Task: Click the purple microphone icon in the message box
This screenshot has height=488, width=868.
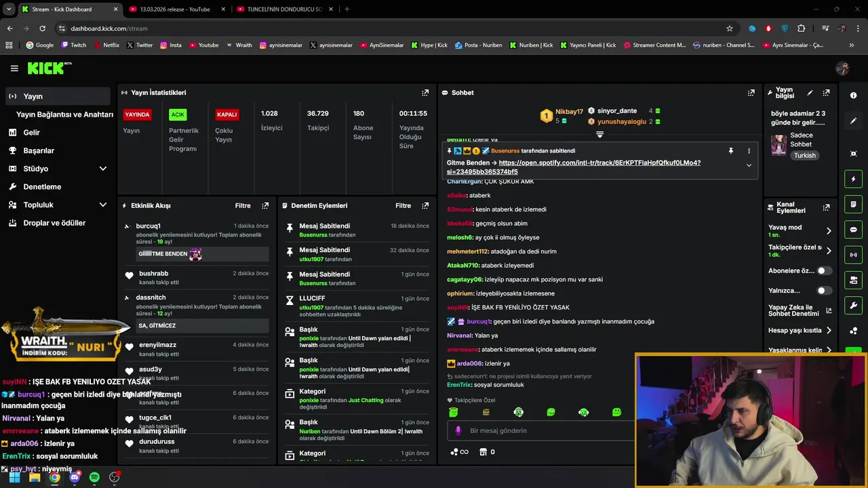Action: 458,430
